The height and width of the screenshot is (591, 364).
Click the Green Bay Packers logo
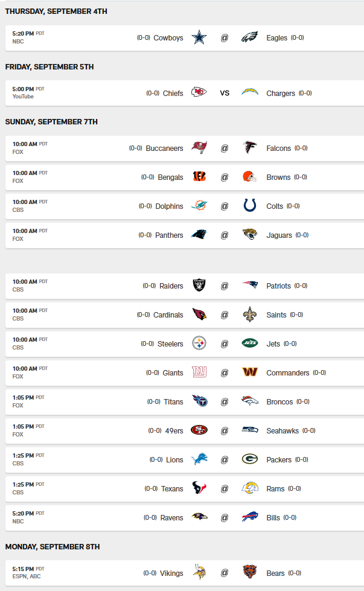point(250,459)
